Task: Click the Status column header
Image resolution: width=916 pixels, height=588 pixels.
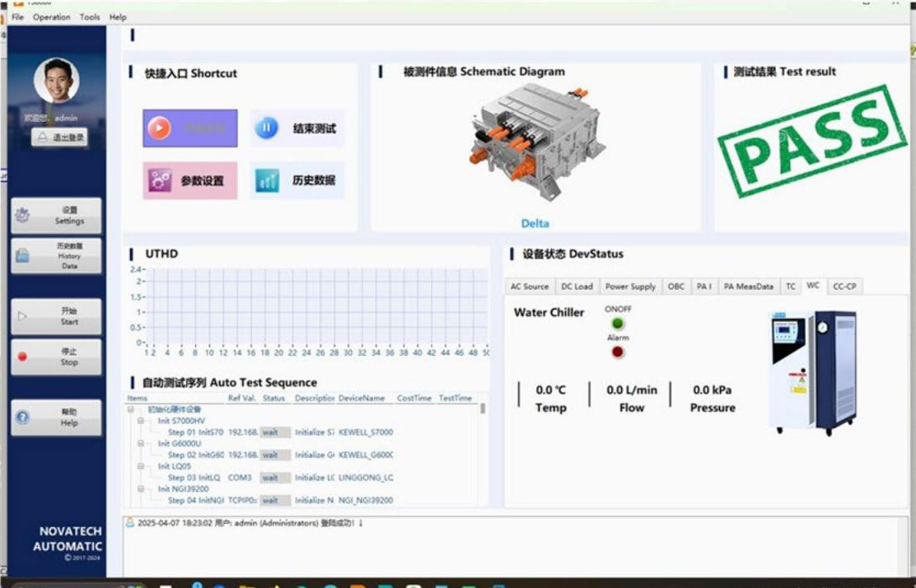Action: tap(275, 399)
